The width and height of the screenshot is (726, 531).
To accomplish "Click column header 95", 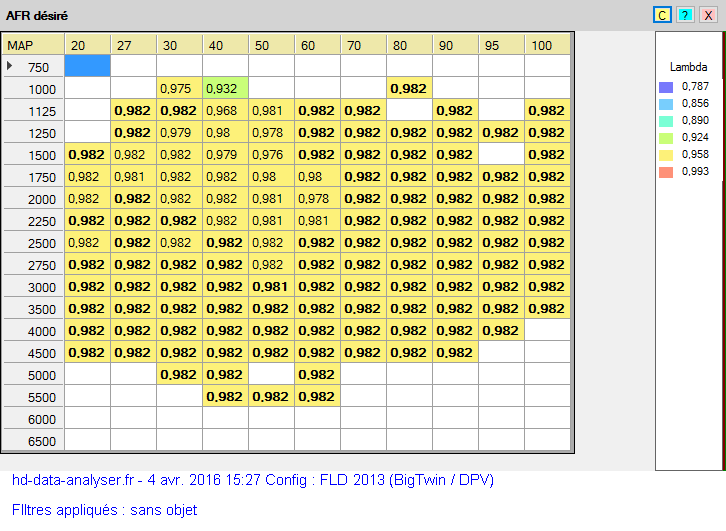I will [501, 44].
